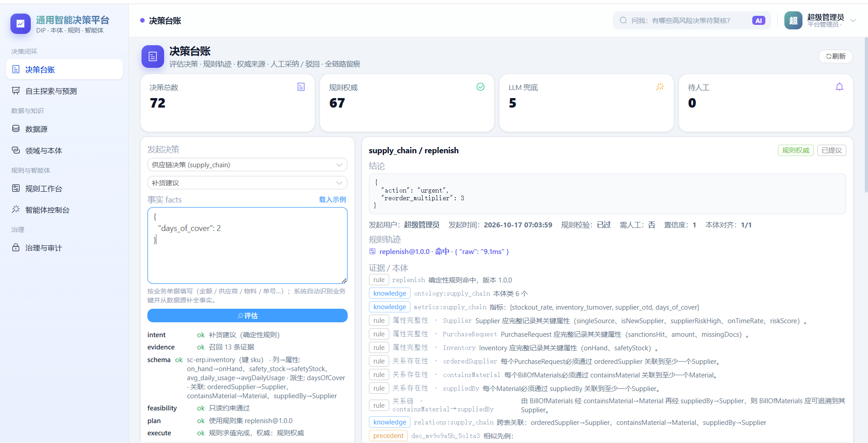The image size is (868, 443).
Task: Click the document icon on 决策总数 card
Action: (301, 87)
